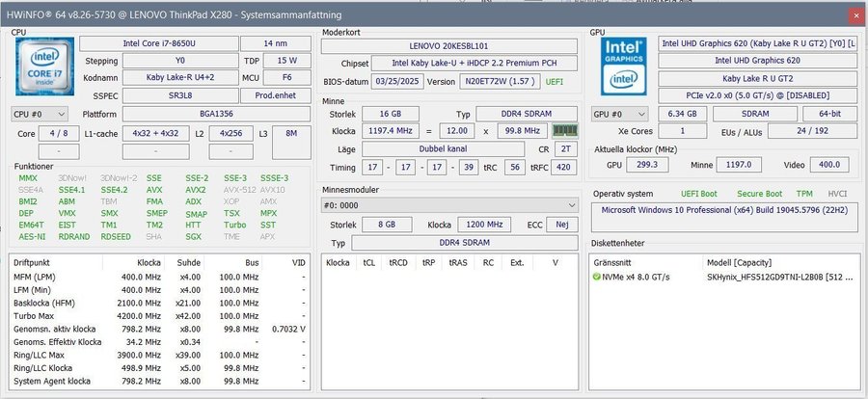Image resolution: width=868 pixels, height=399 pixels.
Task: Click the GPU memory 6.34 GB field
Action: pos(682,114)
